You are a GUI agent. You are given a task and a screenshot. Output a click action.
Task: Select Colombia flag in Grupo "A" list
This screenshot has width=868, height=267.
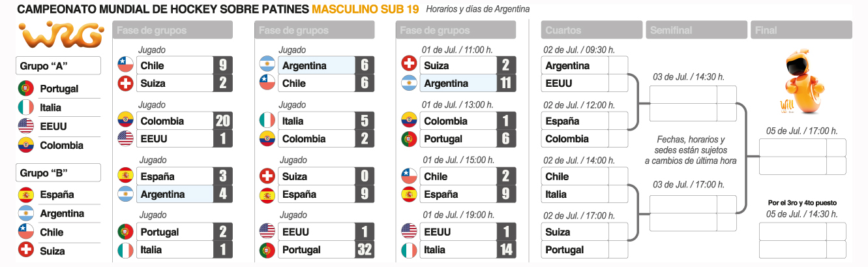coord(26,146)
